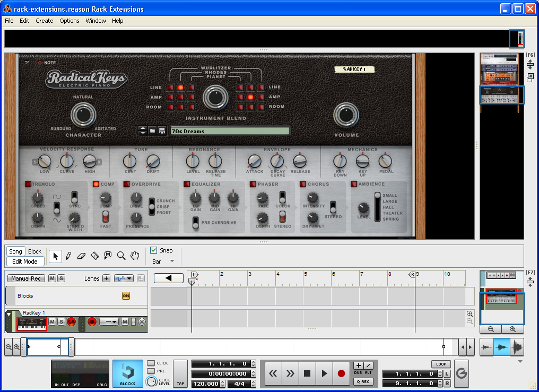Click the song position back arrow button
Image resolution: width=539 pixels, height=392 pixels.
pyautogui.click(x=169, y=278)
